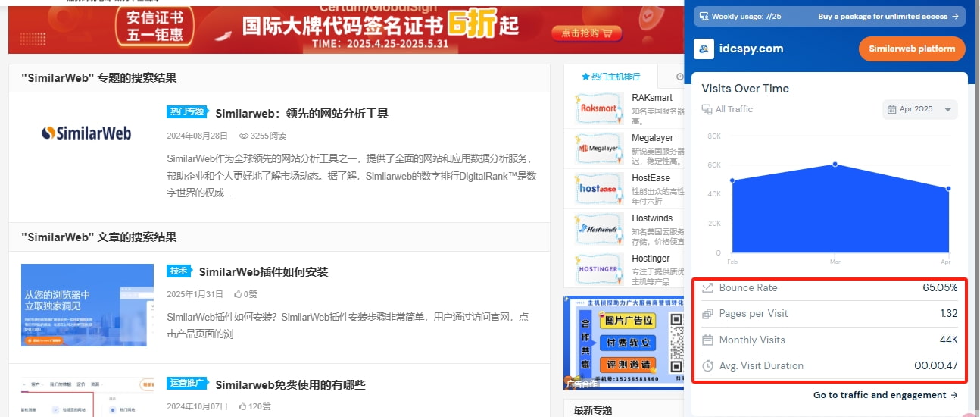The height and width of the screenshot is (417, 980).
Task: Click the 2024年08月28日 date text
Action: tap(197, 136)
